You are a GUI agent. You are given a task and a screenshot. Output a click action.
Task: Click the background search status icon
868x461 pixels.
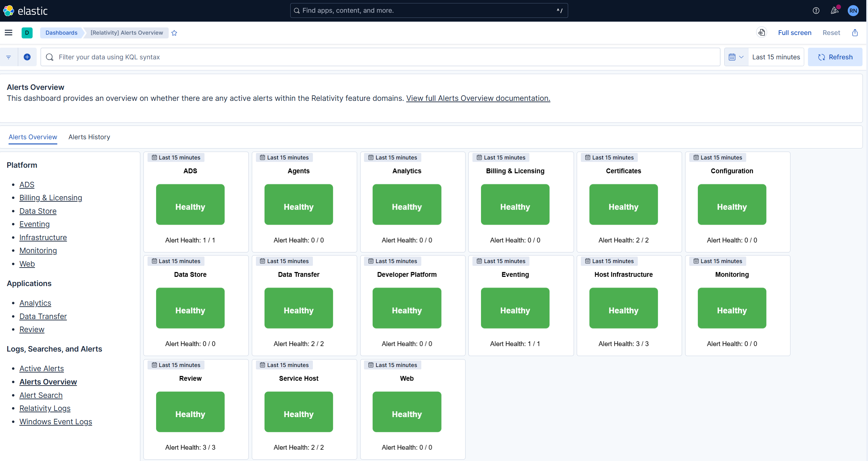[762, 33]
